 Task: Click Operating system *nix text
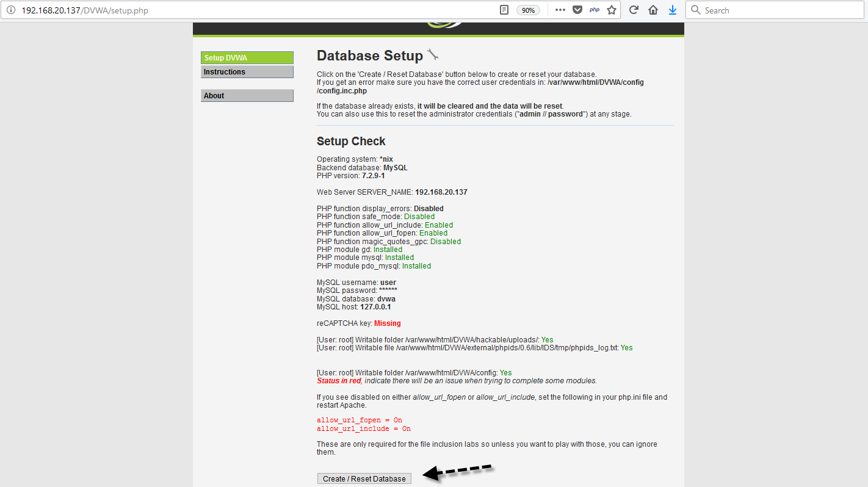pyautogui.click(x=355, y=159)
